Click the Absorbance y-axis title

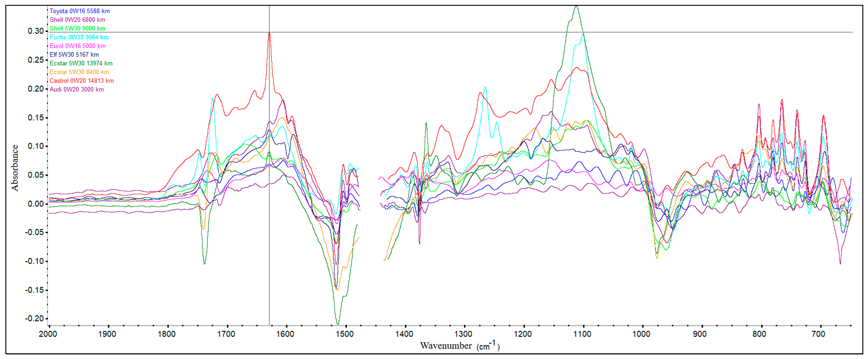click(x=15, y=168)
